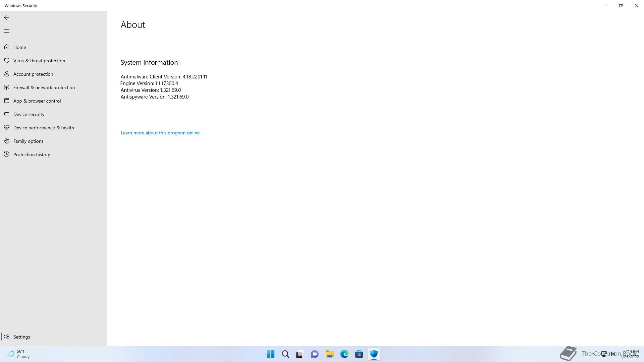Click the Family options people icon
This screenshot has height=362, width=644.
coord(7,141)
